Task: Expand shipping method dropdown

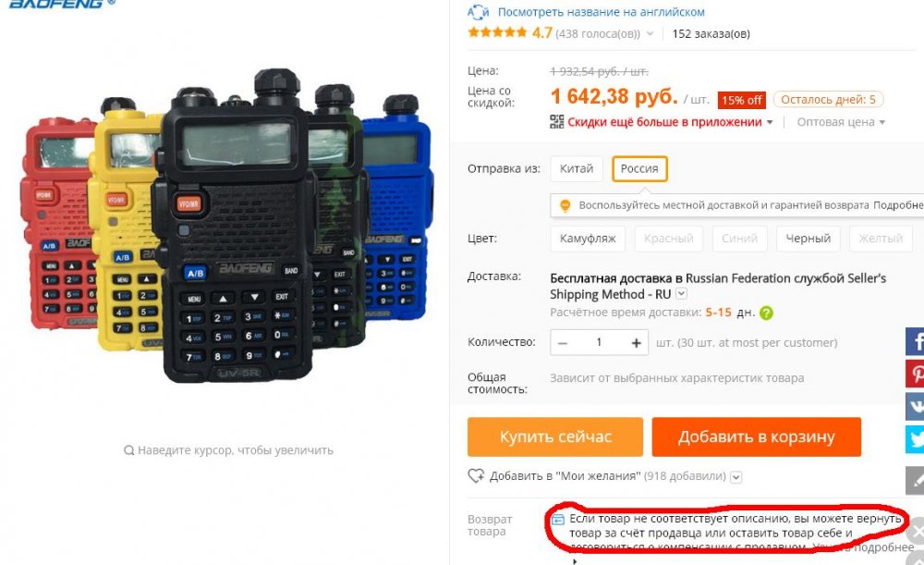Action: click(681, 294)
